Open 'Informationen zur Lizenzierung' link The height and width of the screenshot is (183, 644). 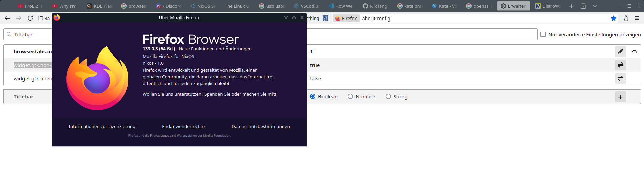[x=102, y=126]
